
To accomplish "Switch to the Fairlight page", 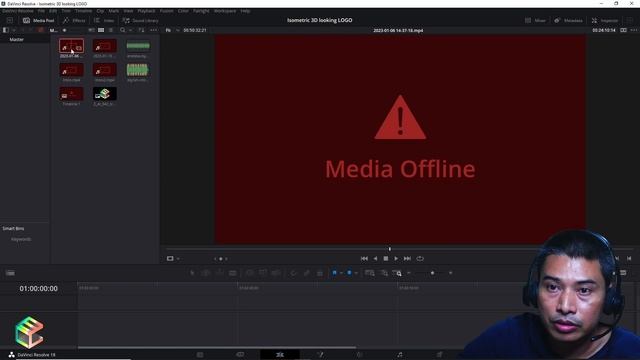I will (400, 355).
